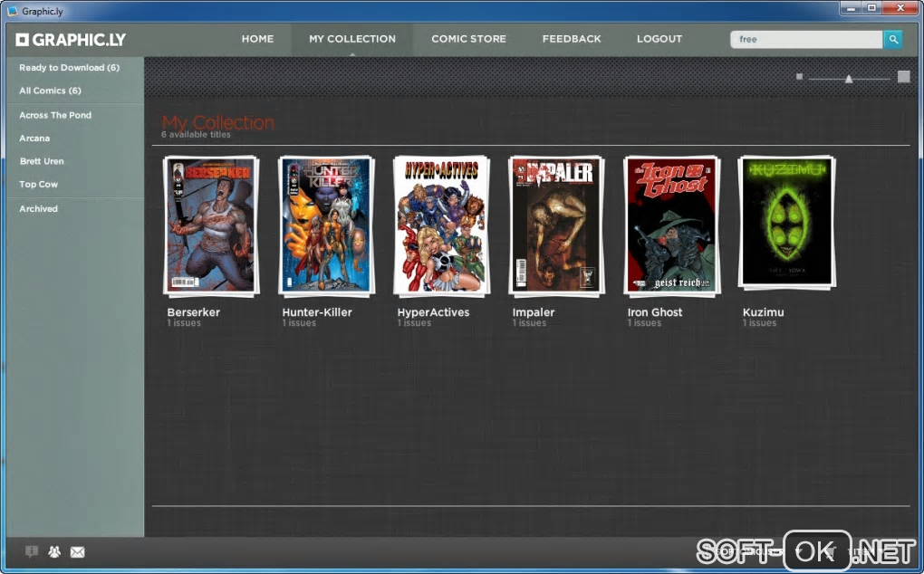Open the Feedback tab
The width and height of the screenshot is (924, 574).
572,39
